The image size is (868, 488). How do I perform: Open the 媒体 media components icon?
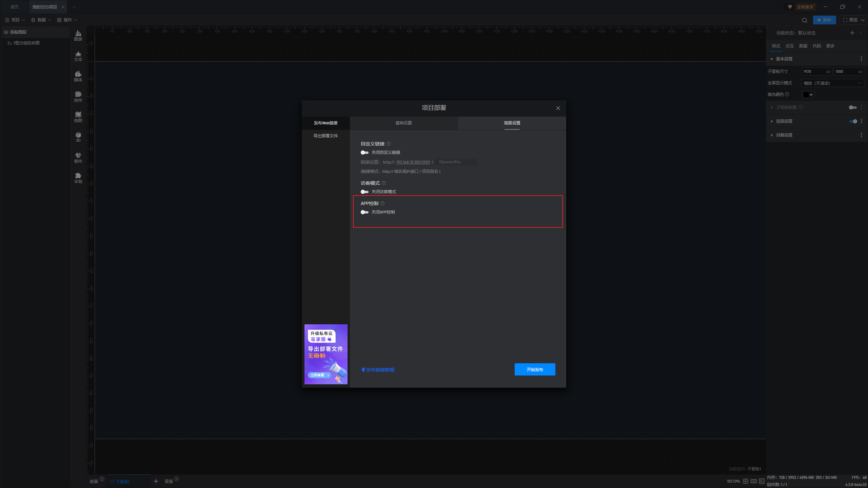click(78, 76)
